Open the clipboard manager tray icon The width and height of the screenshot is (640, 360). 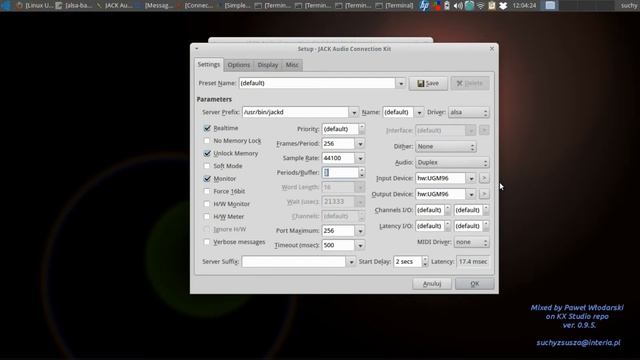tap(492, 6)
